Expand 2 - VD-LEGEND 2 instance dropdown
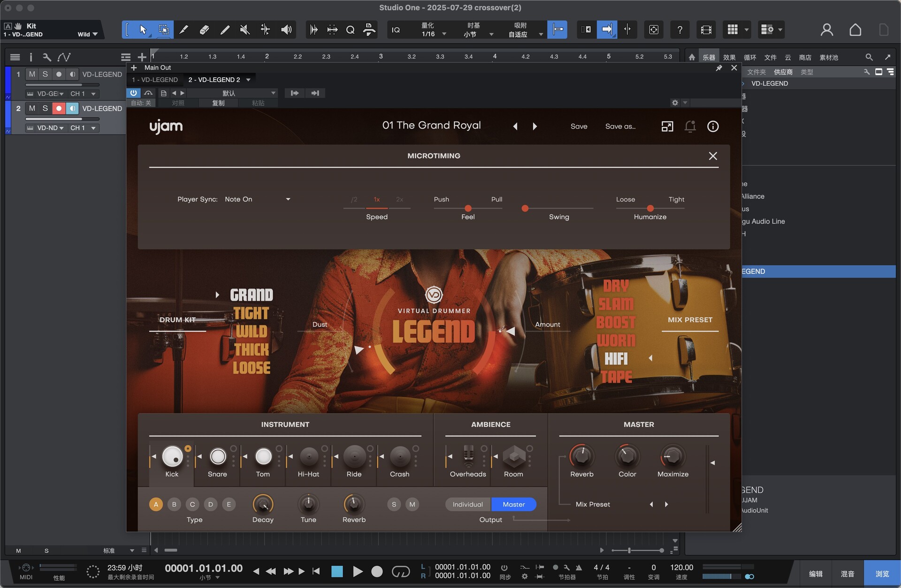The image size is (901, 588). coord(248,80)
